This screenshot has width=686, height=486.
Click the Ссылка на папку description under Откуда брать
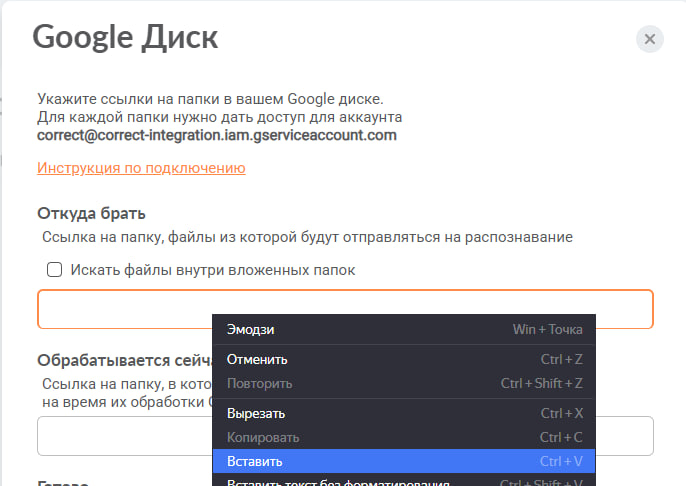(308, 237)
